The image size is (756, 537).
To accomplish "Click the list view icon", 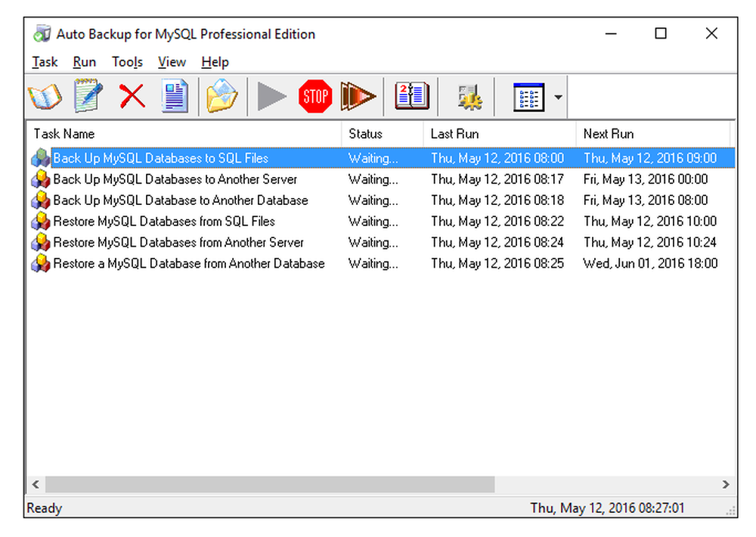I will (528, 97).
